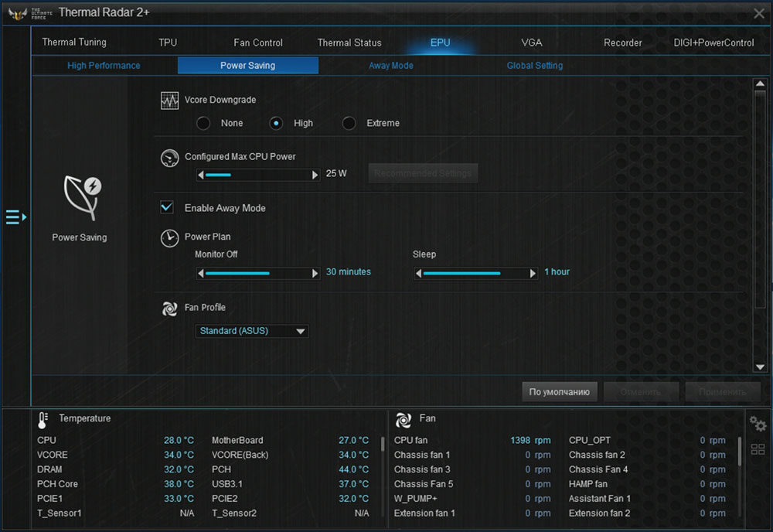Increase Sleep time with right arrow
Viewport: 773px width, 532px height.
pyautogui.click(x=533, y=273)
